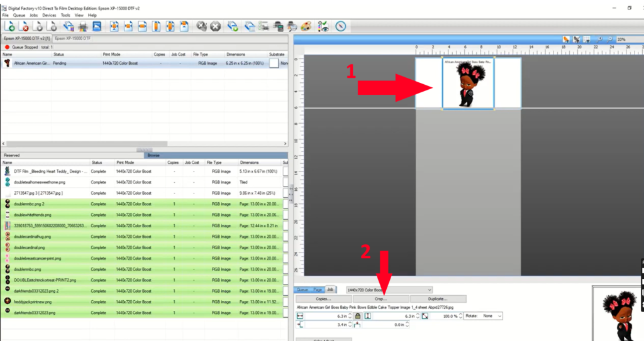The width and height of the screenshot is (644, 341).
Task: Click the printer with color bars icon
Action: click(82, 26)
